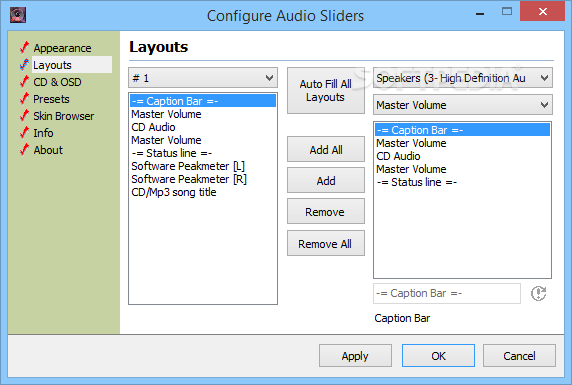Click the red checkmark icon beside Appearance
Image resolution: width=572 pixels, height=385 pixels.
pos(24,47)
